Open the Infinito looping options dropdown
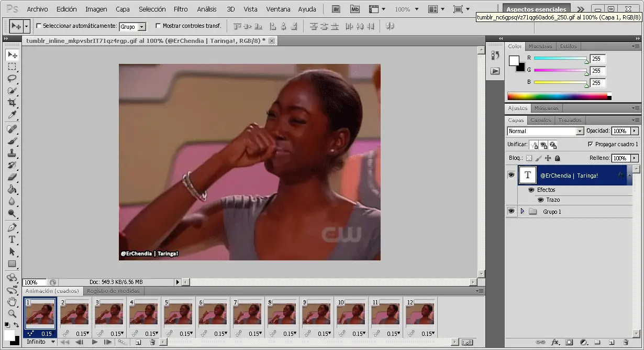644x350 pixels. tap(40, 342)
